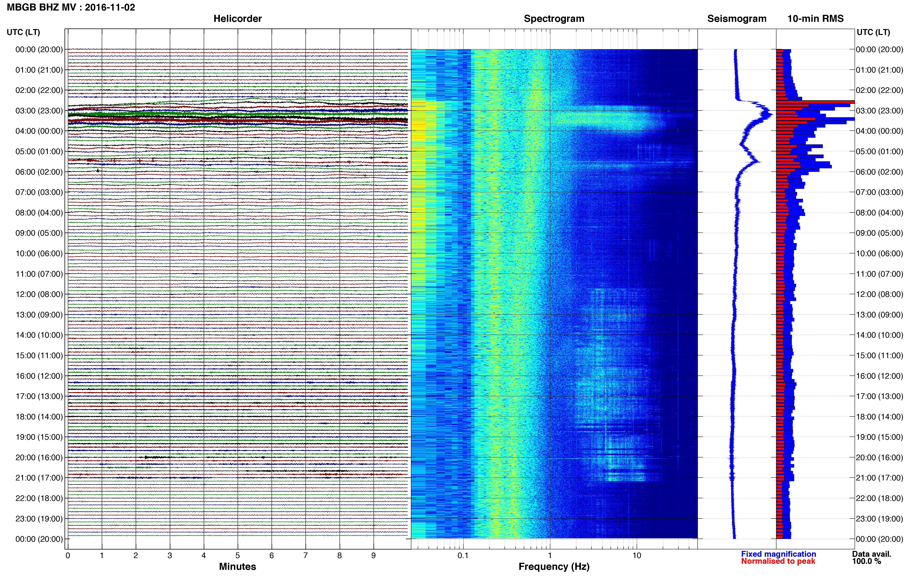The image size is (924, 578).
Task: Click the right '17:00 (13:00)' time label
Action: [x=879, y=396]
